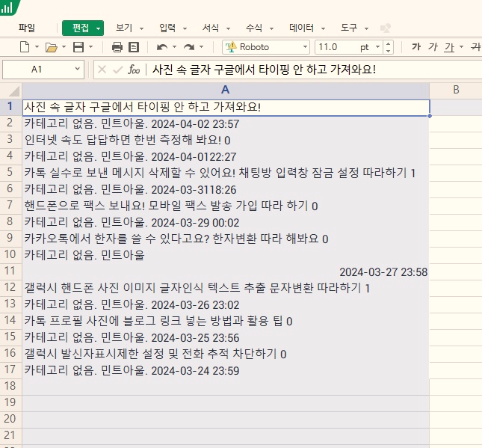Click the Open folder icon
Screen dimensions: 482x448
pyautogui.click(x=52, y=47)
